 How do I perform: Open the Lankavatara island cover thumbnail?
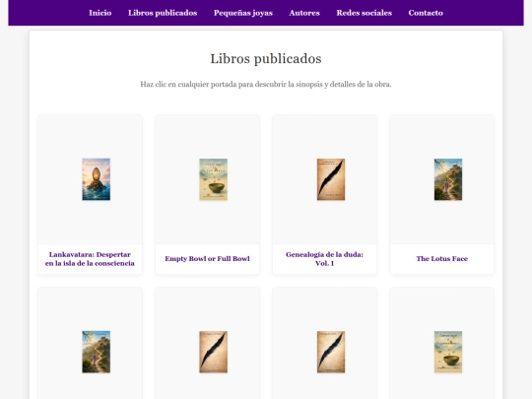[x=96, y=179]
